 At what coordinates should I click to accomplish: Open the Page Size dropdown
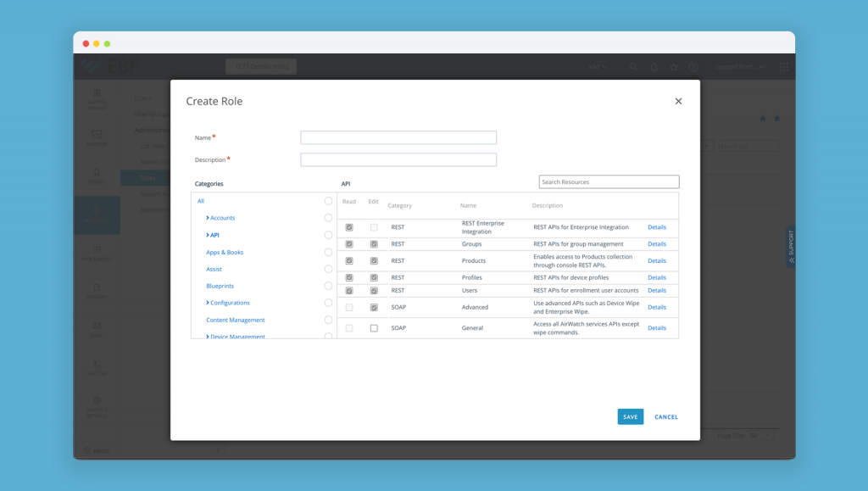coord(759,436)
